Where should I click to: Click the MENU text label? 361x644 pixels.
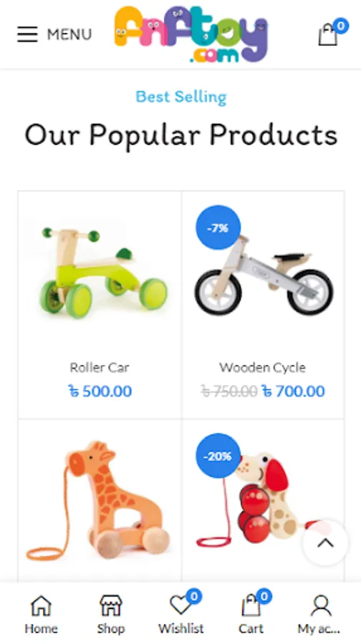(x=69, y=34)
